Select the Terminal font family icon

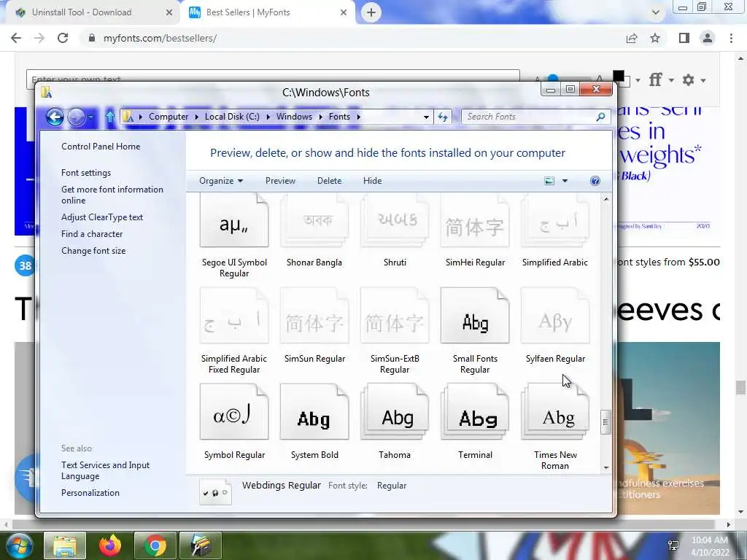coord(475,412)
